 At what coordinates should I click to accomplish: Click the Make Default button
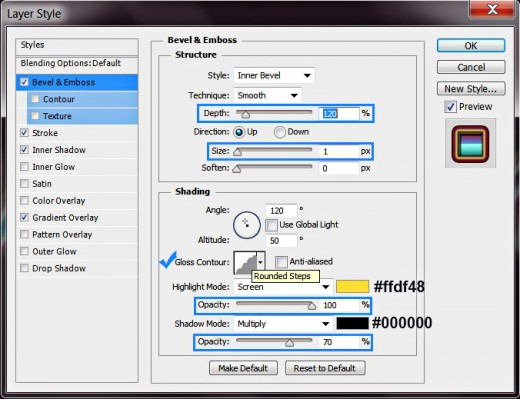[243, 368]
